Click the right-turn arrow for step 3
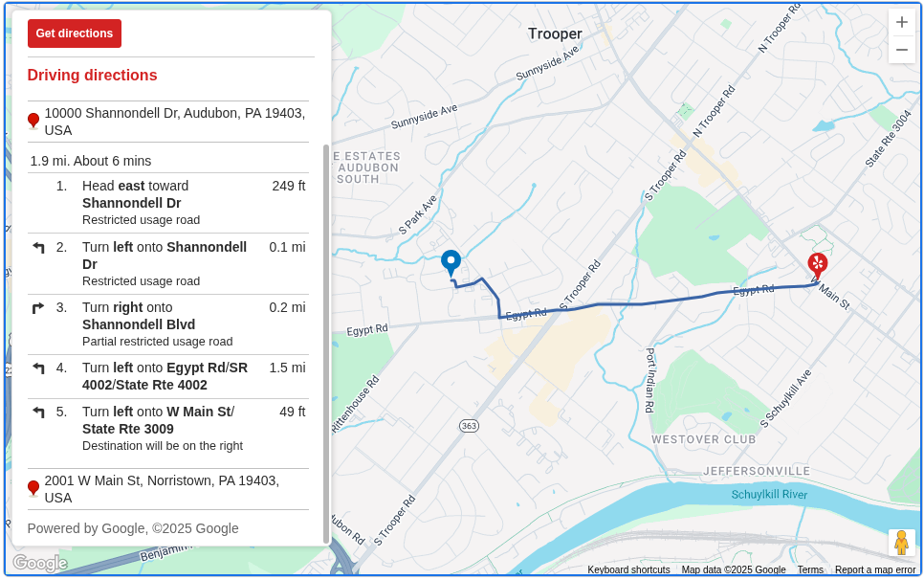The width and height of the screenshot is (924, 580). (38, 307)
